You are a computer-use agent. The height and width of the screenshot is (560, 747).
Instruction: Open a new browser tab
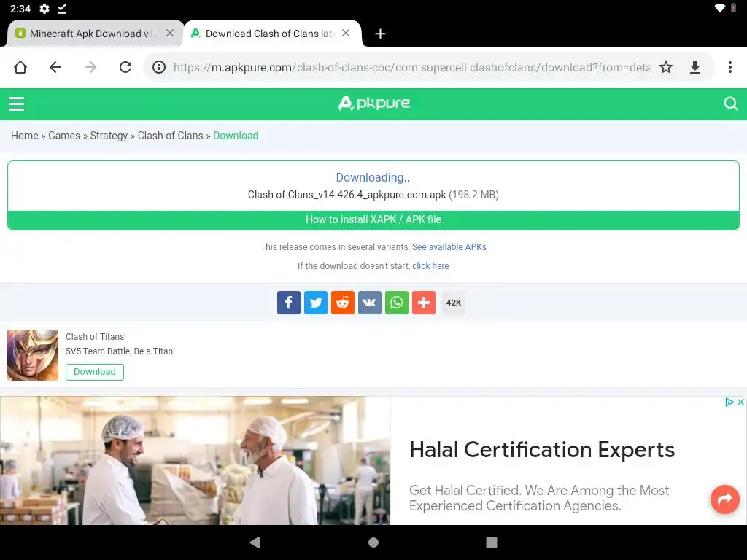click(380, 34)
